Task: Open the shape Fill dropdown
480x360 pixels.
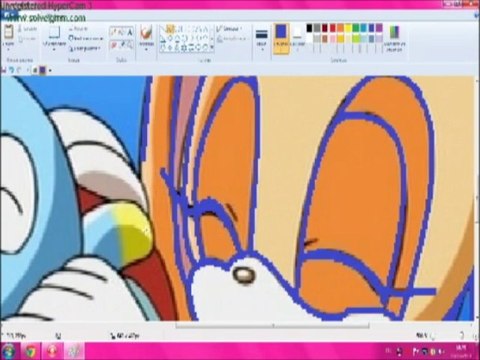Action: [232, 39]
